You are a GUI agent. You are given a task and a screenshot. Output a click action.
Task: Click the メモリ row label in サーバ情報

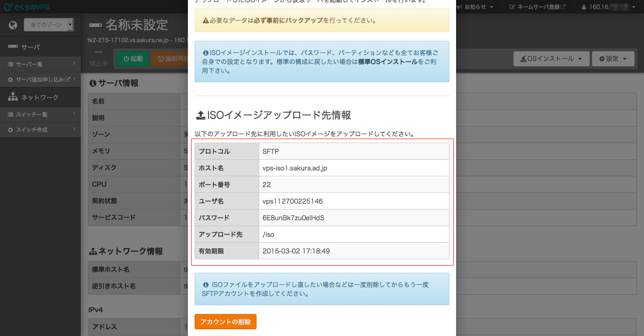pyautogui.click(x=101, y=151)
